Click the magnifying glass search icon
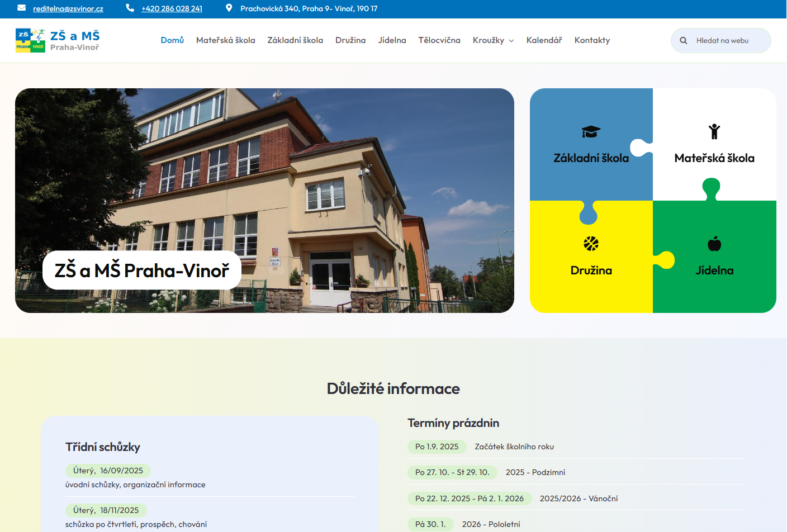 coord(683,40)
